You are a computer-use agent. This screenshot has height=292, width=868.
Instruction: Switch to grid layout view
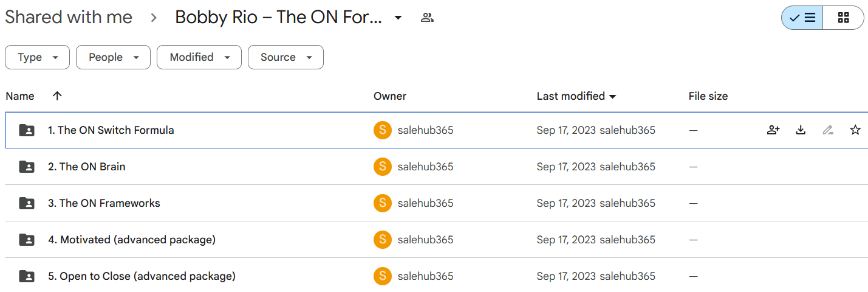(843, 18)
